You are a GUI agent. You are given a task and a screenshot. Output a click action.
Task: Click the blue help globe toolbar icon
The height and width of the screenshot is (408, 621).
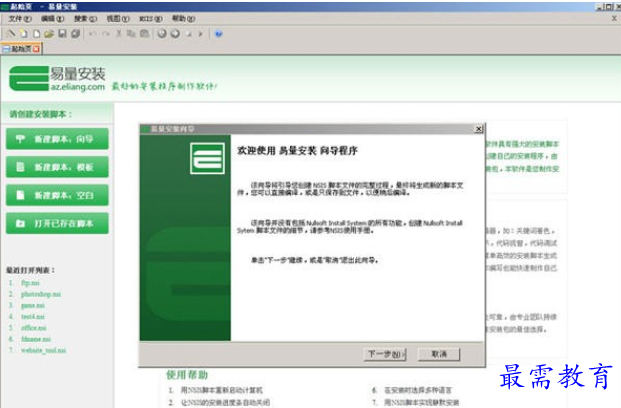pyautogui.click(x=218, y=34)
